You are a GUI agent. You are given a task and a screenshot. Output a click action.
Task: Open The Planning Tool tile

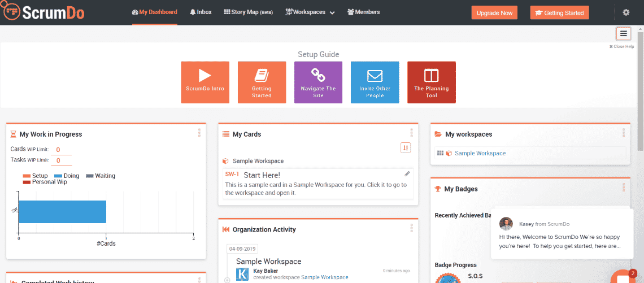(431, 82)
